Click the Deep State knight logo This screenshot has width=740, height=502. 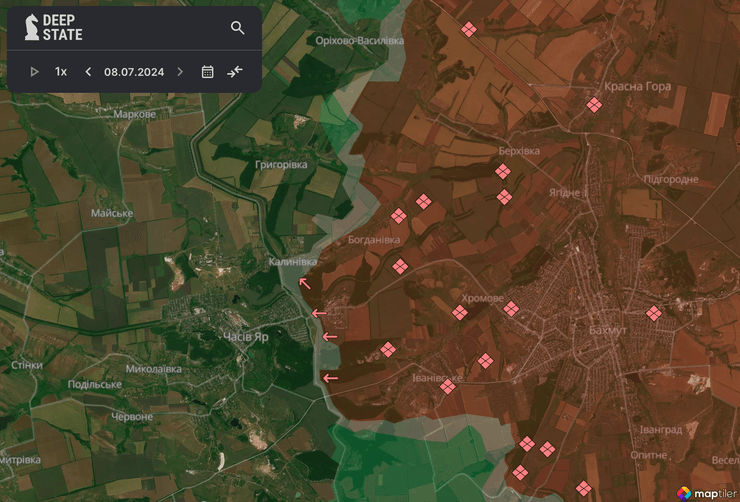(33, 27)
